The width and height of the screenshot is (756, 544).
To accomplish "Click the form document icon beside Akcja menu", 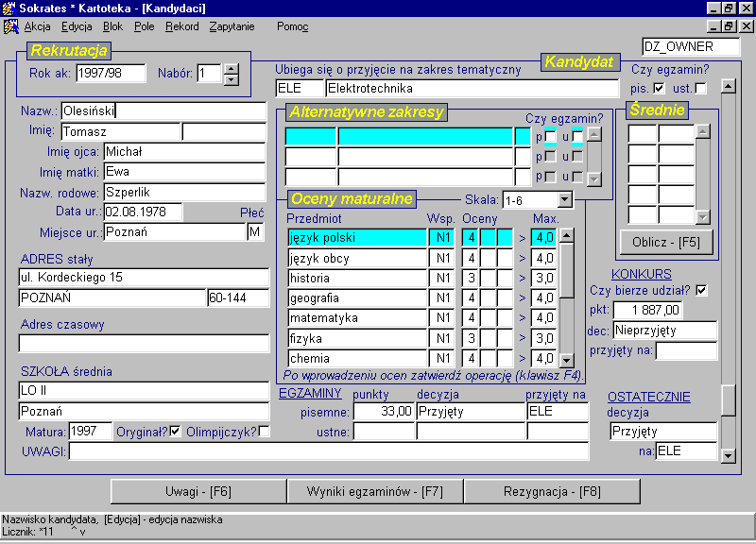I will coord(10,26).
